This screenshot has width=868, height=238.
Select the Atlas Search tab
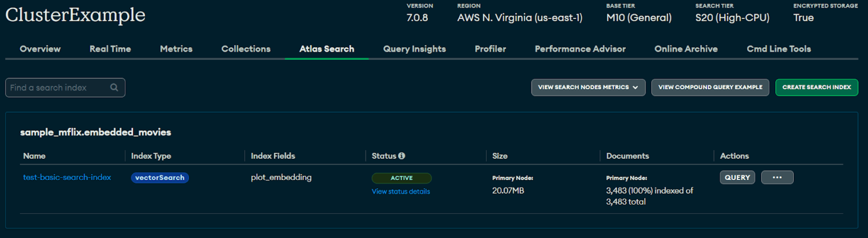coord(327,49)
